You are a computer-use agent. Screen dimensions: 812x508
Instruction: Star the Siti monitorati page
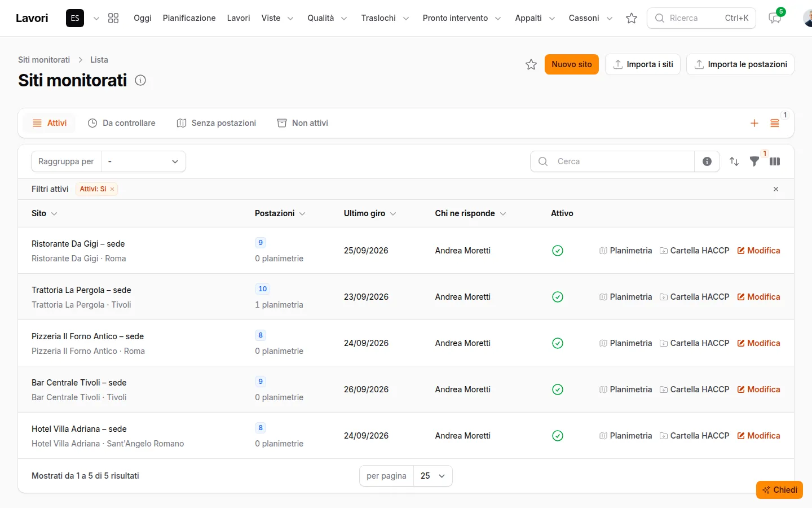coord(531,64)
